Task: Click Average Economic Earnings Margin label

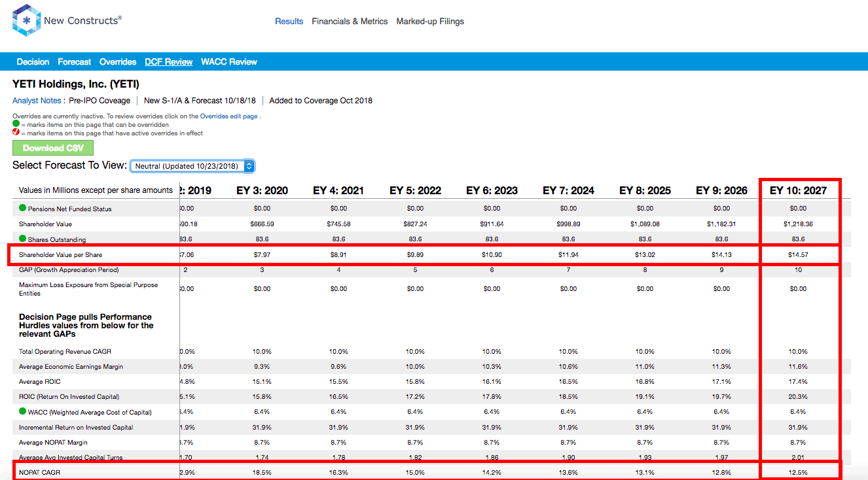Action: (x=71, y=367)
